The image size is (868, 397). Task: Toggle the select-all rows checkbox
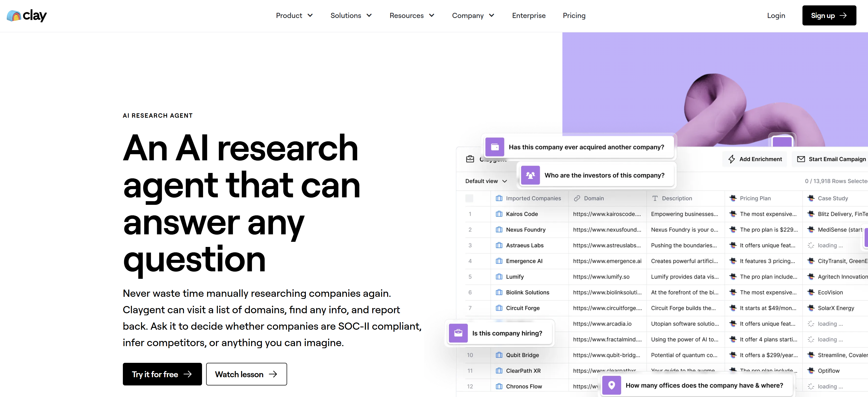469,198
